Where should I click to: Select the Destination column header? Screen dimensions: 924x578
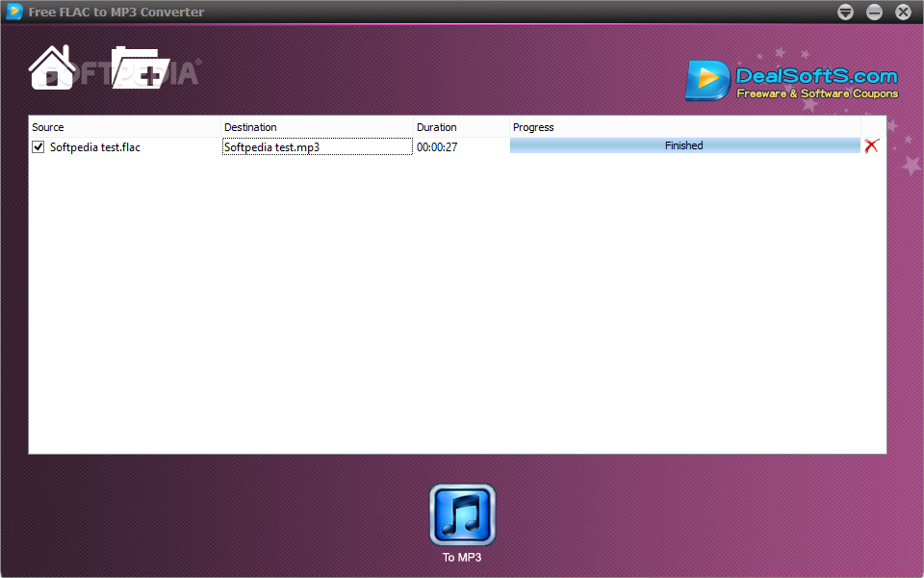click(317, 127)
